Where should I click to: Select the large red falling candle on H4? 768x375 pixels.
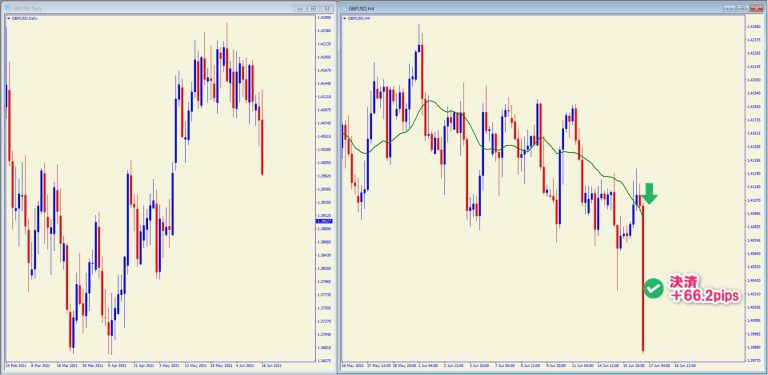643,278
